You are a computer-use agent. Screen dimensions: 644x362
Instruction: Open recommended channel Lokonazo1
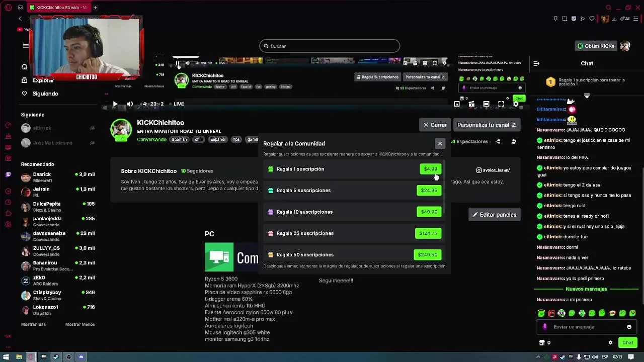pyautogui.click(x=58, y=310)
